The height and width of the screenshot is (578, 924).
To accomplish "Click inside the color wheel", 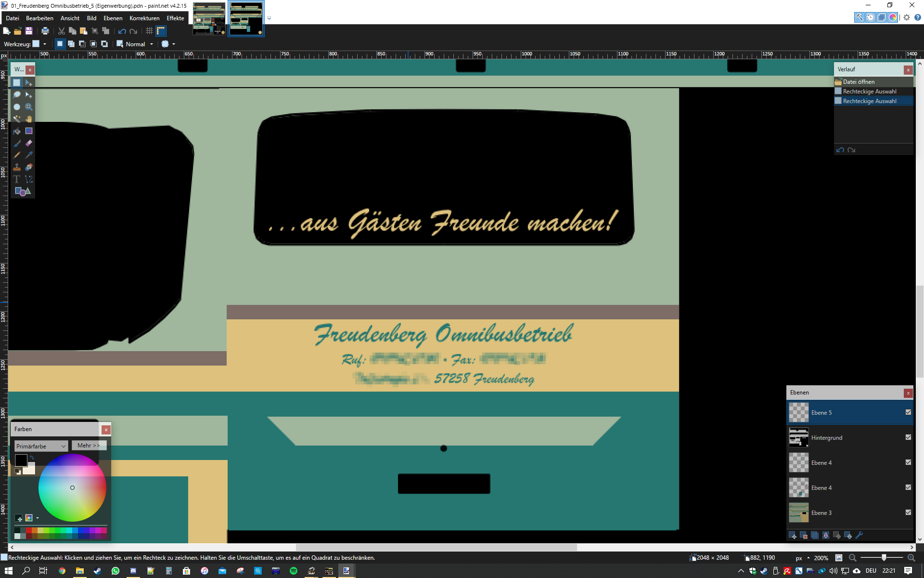I will coord(72,487).
